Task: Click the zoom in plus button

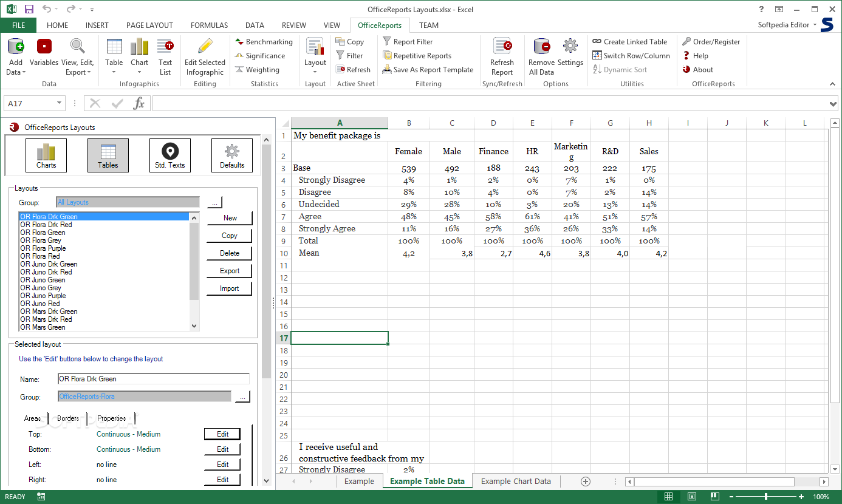Action: point(803,497)
